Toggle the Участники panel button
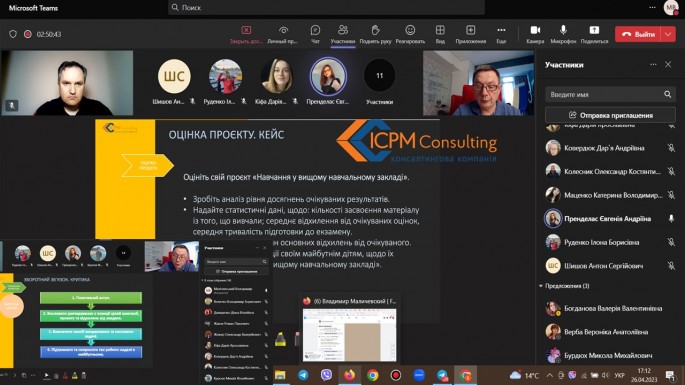Image resolution: width=685 pixels, height=385 pixels. pos(343,34)
